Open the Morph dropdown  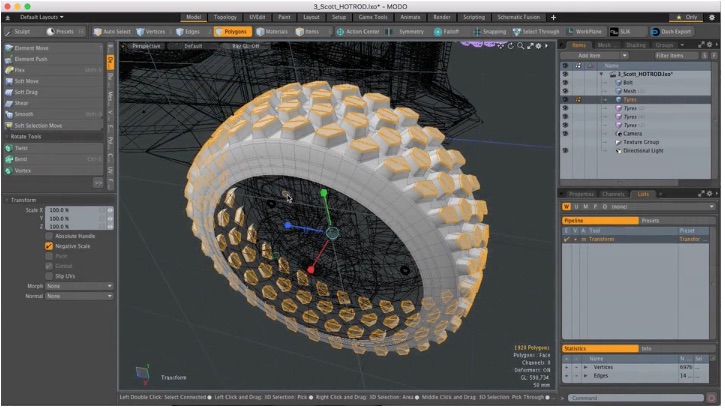tap(79, 286)
